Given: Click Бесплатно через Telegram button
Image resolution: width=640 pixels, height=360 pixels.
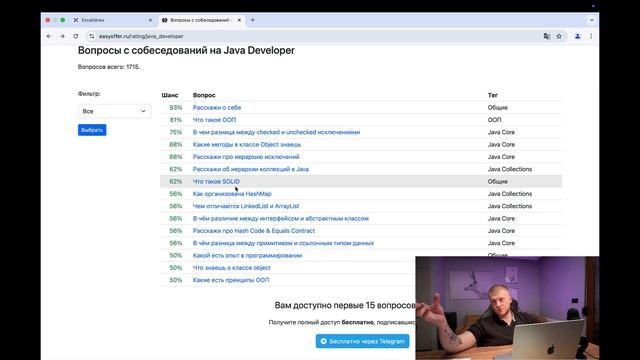Looking at the screenshot, I should pos(362,341).
